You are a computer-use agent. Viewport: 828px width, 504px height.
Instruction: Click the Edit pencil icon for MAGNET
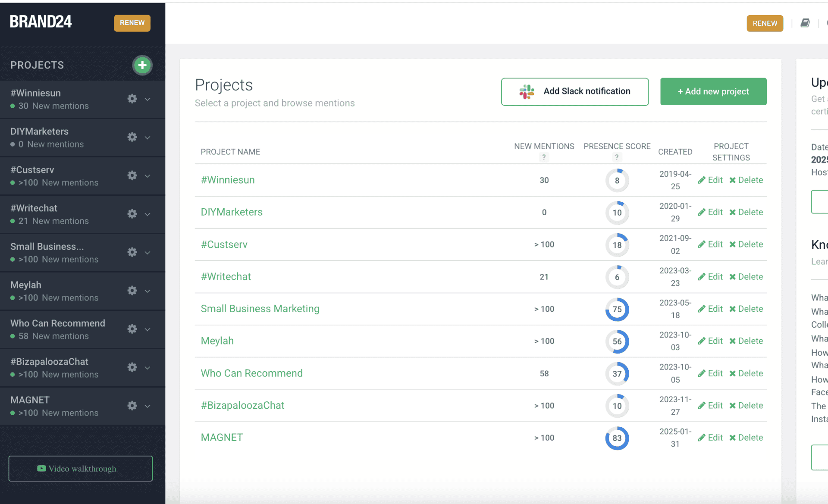coord(701,437)
